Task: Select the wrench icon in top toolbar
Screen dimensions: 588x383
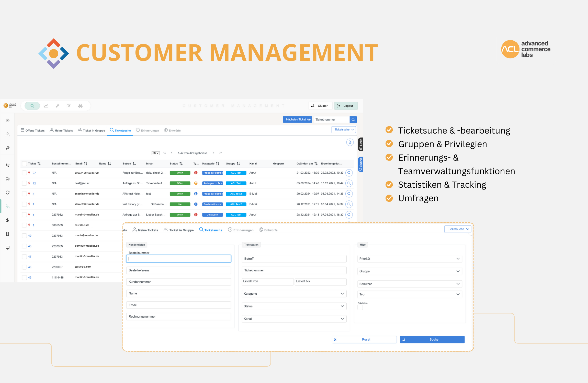Action: coord(57,106)
